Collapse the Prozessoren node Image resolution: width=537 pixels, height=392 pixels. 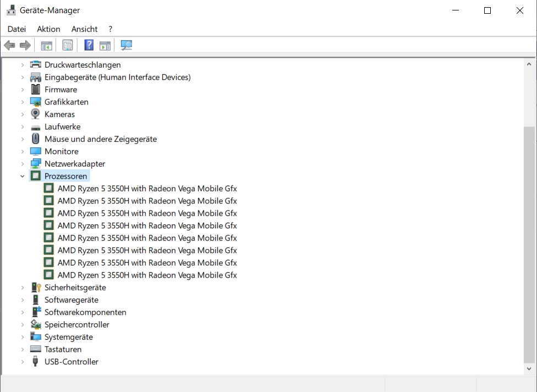click(22, 176)
